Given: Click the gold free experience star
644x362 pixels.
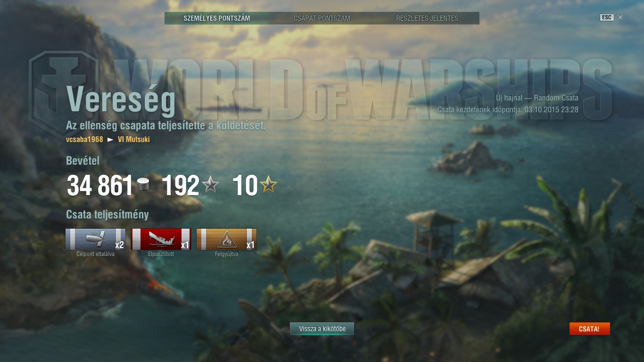Looking at the screenshot, I should tap(269, 184).
